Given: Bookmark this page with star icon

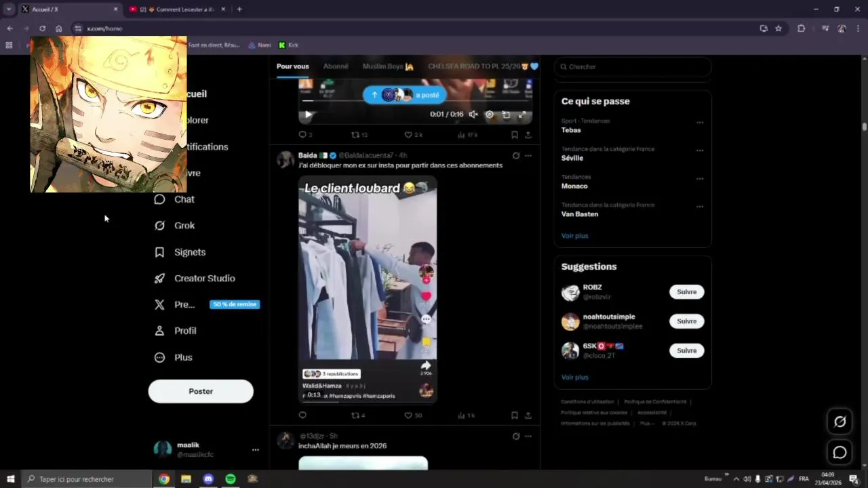Looking at the screenshot, I should (x=778, y=28).
